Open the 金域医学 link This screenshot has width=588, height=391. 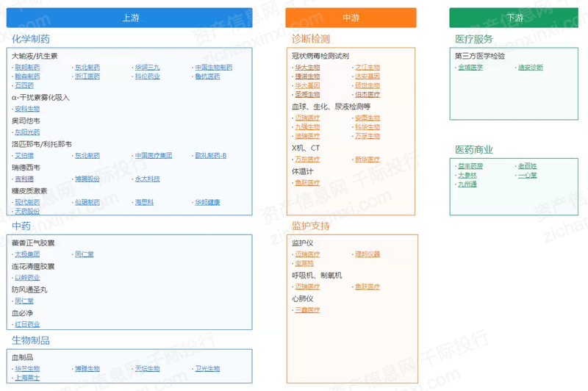[x=470, y=67]
